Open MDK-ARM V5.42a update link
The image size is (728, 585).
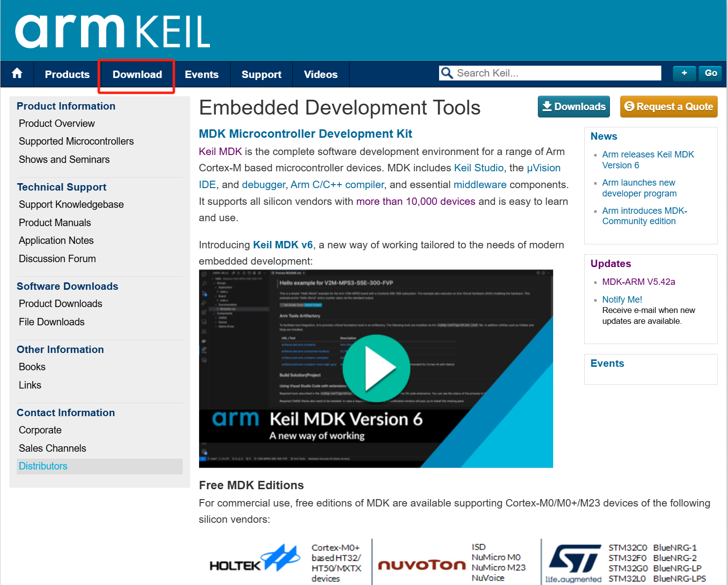coord(639,282)
